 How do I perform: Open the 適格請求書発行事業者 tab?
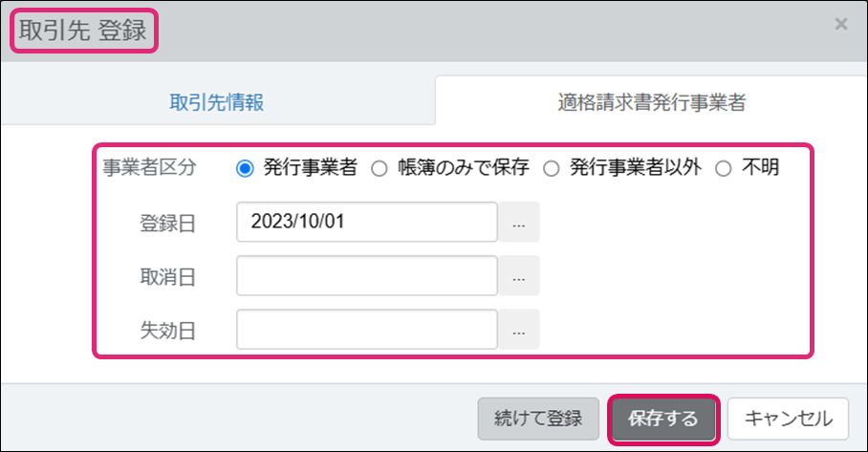[652, 103]
